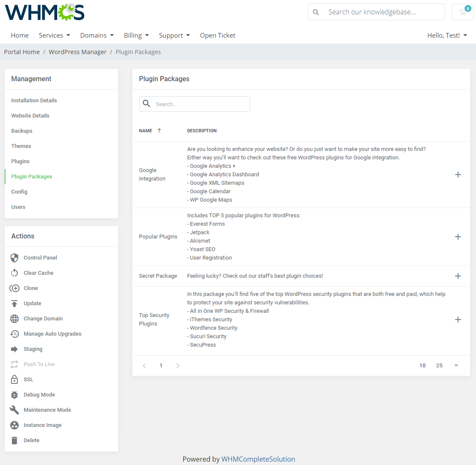Click the plugin package search field
This screenshot has height=465, width=476.
(x=194, y=104)
